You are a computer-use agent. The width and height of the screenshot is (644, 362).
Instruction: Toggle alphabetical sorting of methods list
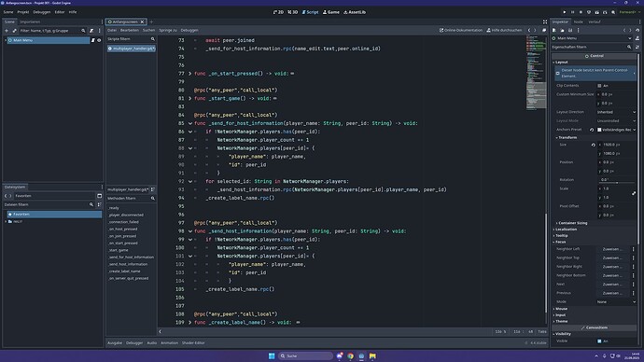pos(153,189)
